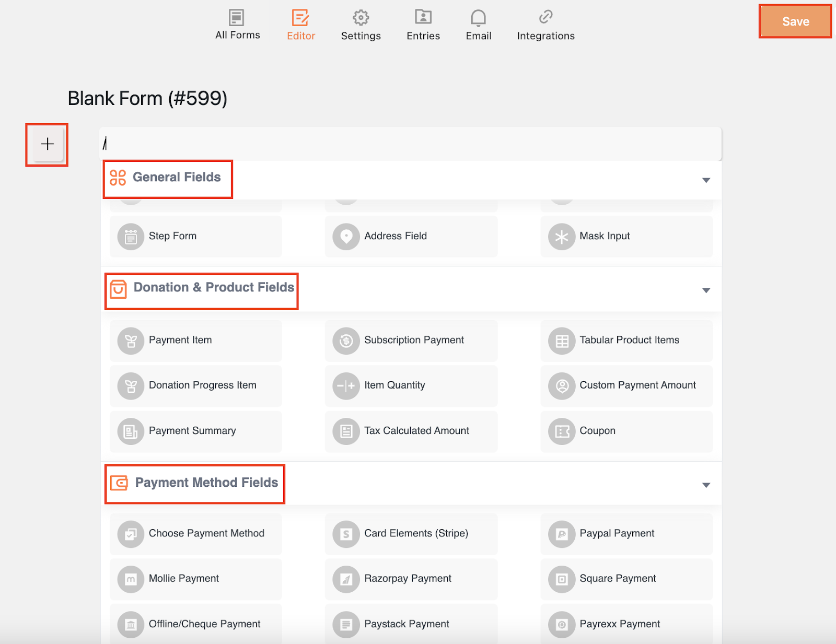
Task: Click the Payment Method Fields heading
Action: pyautogui.click(x=206, y=483)
